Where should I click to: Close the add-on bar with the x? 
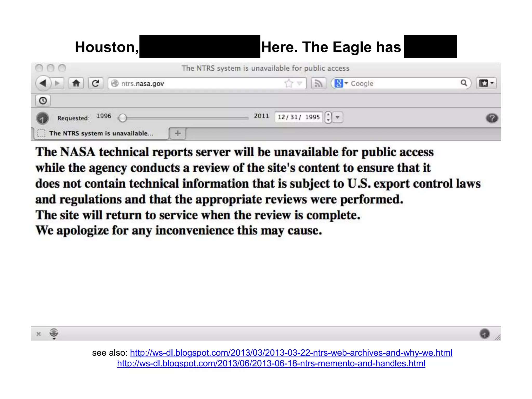click(x=39, y=334)
